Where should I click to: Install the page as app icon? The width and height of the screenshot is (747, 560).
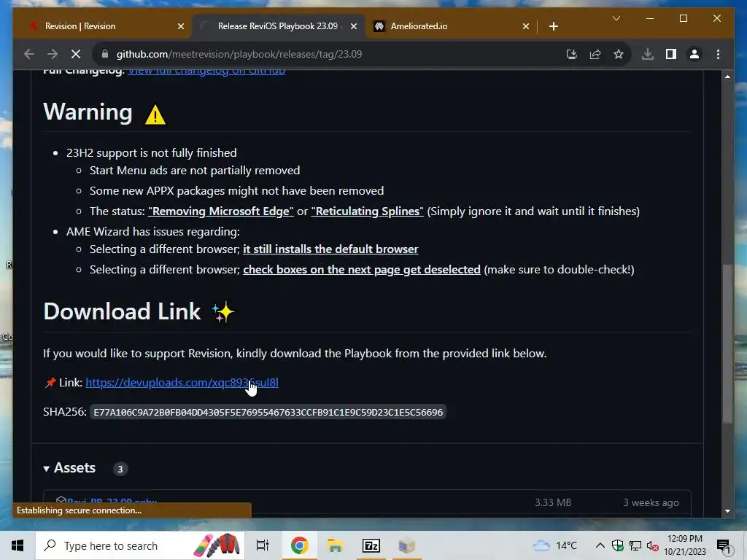click(572, 54)
